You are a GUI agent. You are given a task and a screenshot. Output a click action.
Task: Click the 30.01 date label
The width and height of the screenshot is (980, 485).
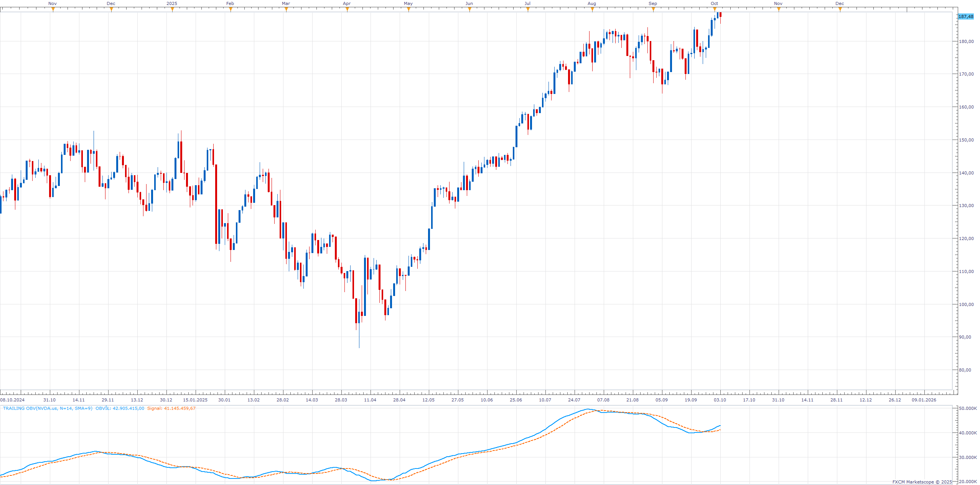(224, 400)
